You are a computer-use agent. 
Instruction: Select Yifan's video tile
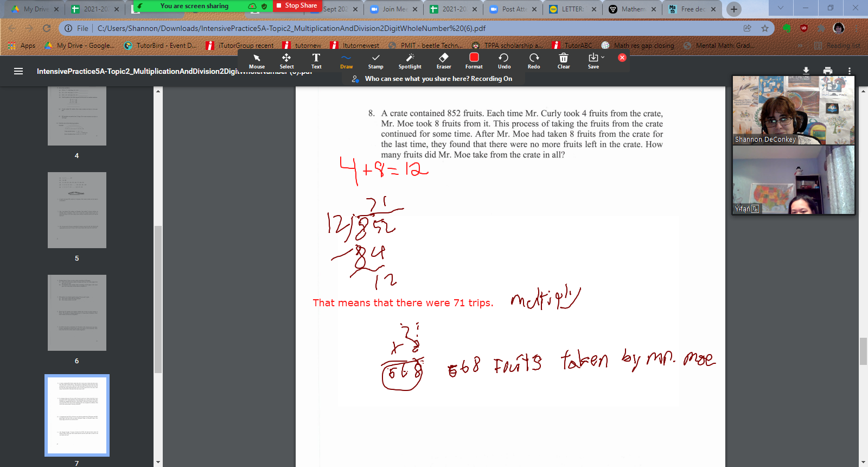794,180
